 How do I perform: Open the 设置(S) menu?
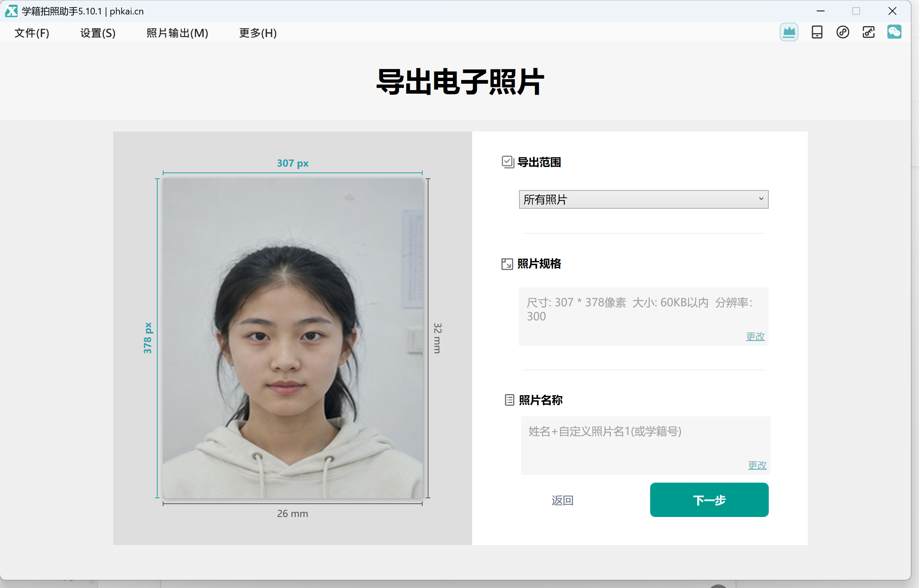click(x=98, y=33)
